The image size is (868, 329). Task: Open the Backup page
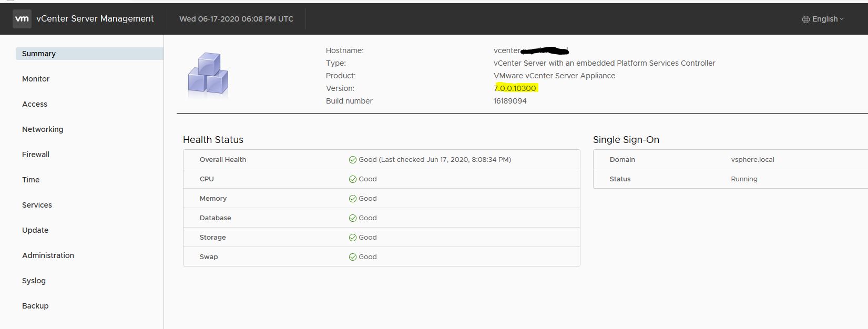(35, 306)
